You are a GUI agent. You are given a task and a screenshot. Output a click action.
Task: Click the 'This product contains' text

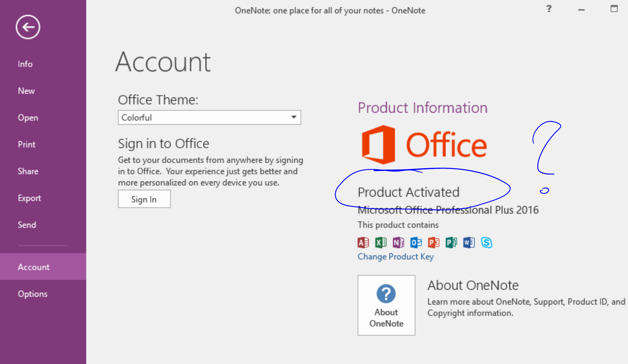click(x=398, y=225)
